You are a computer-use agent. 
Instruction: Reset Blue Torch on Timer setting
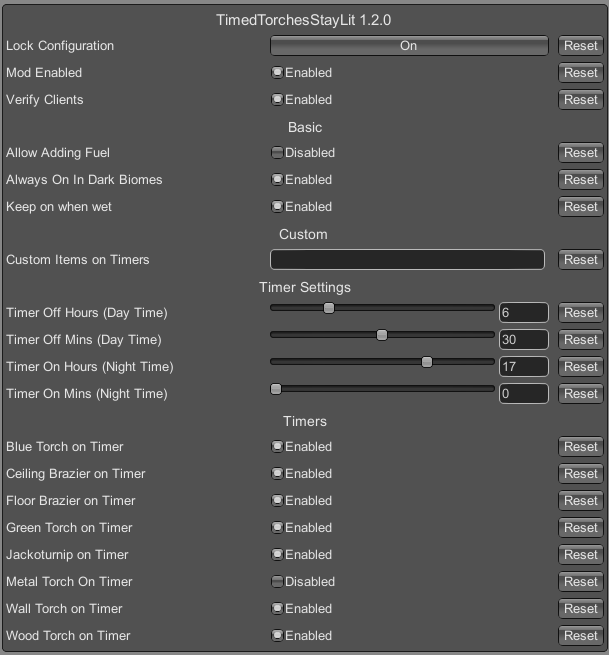(581, 447)
